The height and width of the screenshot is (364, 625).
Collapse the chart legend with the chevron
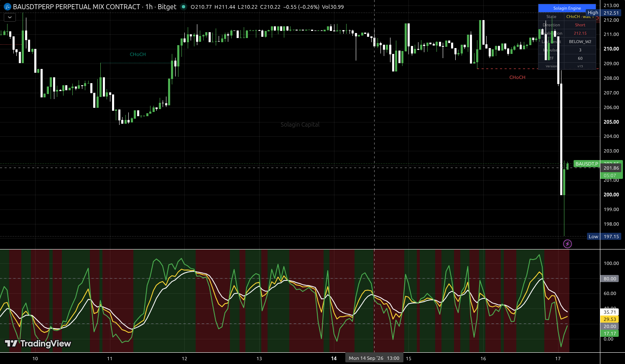(x=10, y=18)
